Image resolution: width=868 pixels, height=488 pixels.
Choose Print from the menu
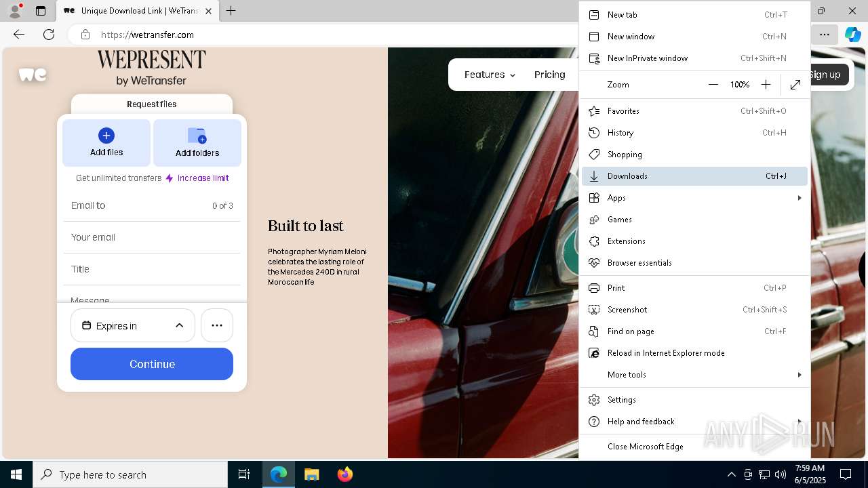pyautogui.click(x=694, y=288)
